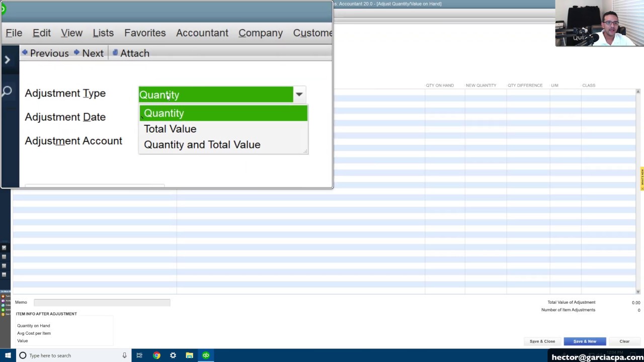644x362 pixels.
Task: Click the U/M column header
Action: click(x=554, y=85)
